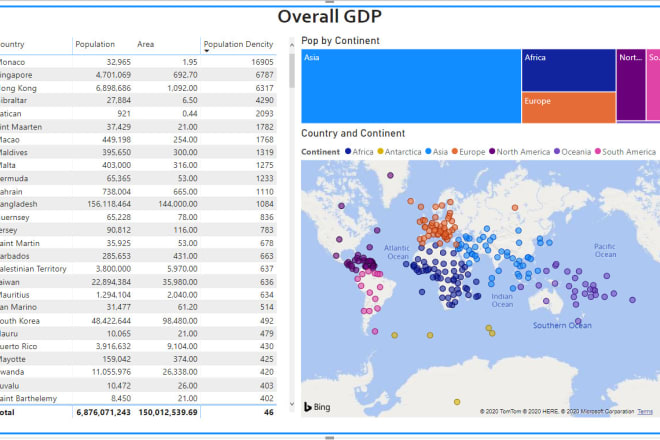Click the Population column header
Screen dimensions: 660x440
point(95,44)
